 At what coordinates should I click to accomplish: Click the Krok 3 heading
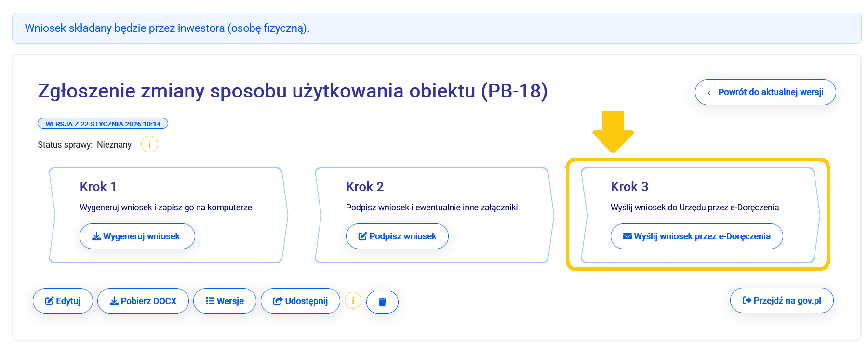tap(629, 187)
